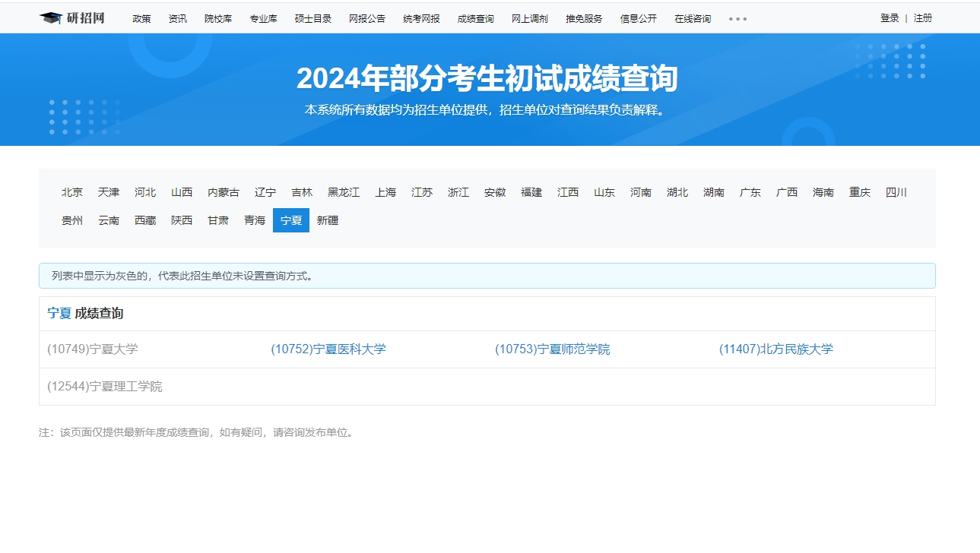Select the 湖南 province tab
The image size is (980, 553).
coord(714,192)
